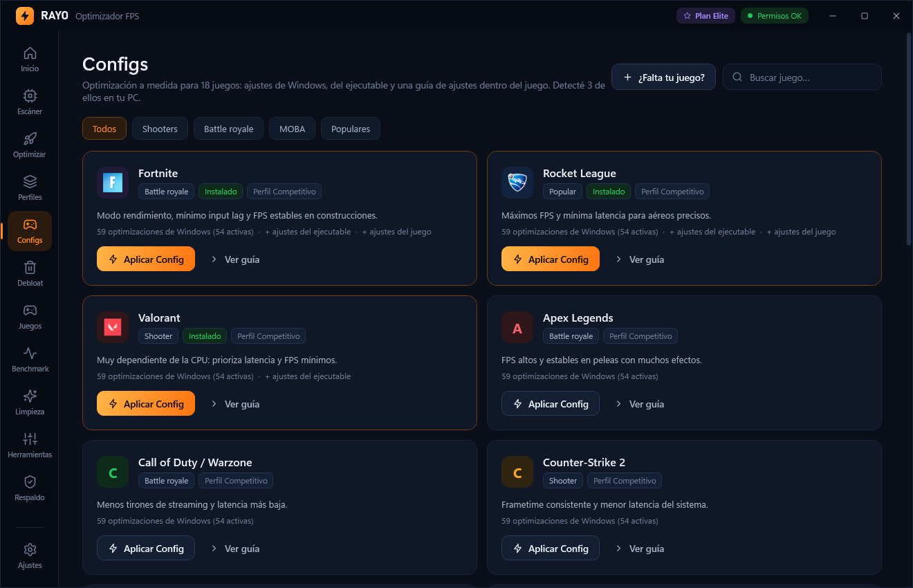The width and height of the screenshot is (913, 588).
Task: Open Respaldo shield icon
Action: [30, 488]
